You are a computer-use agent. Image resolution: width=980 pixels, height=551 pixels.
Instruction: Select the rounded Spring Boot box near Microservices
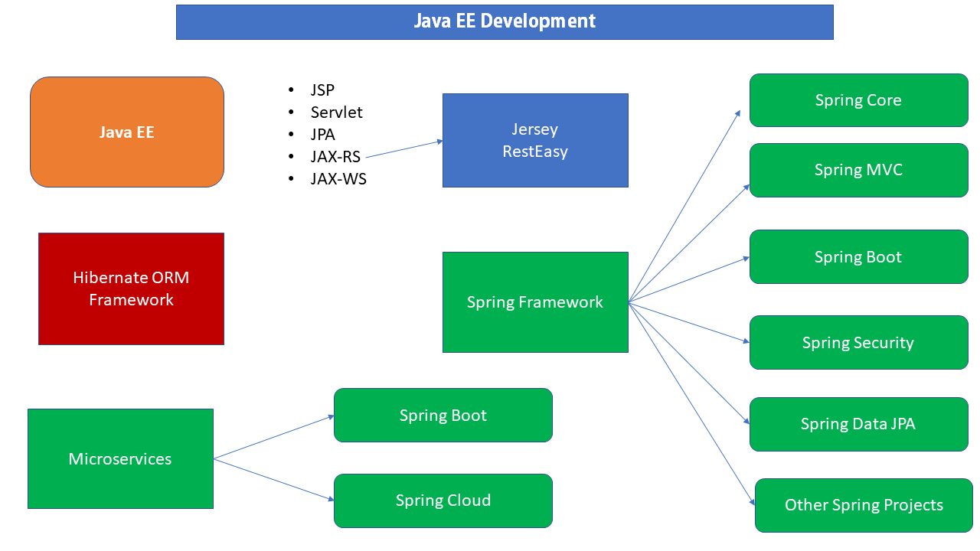click(443, 415)
